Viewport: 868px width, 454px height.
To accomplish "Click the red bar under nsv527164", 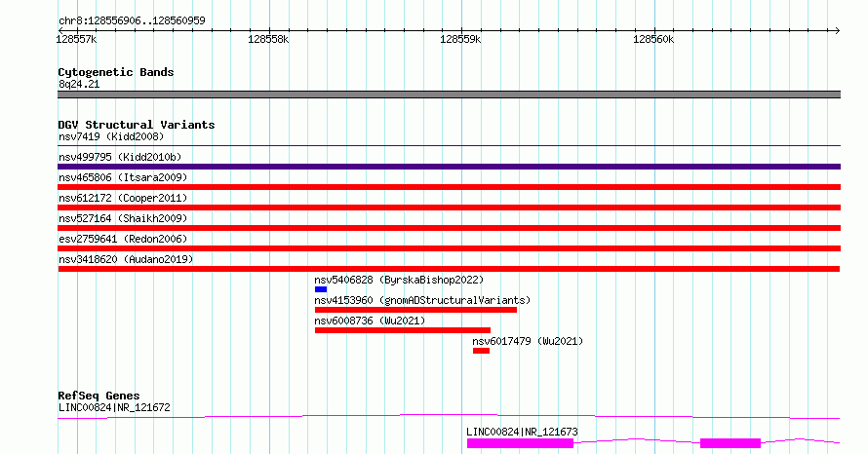I will pyautogui.click(x=449, y=228).
